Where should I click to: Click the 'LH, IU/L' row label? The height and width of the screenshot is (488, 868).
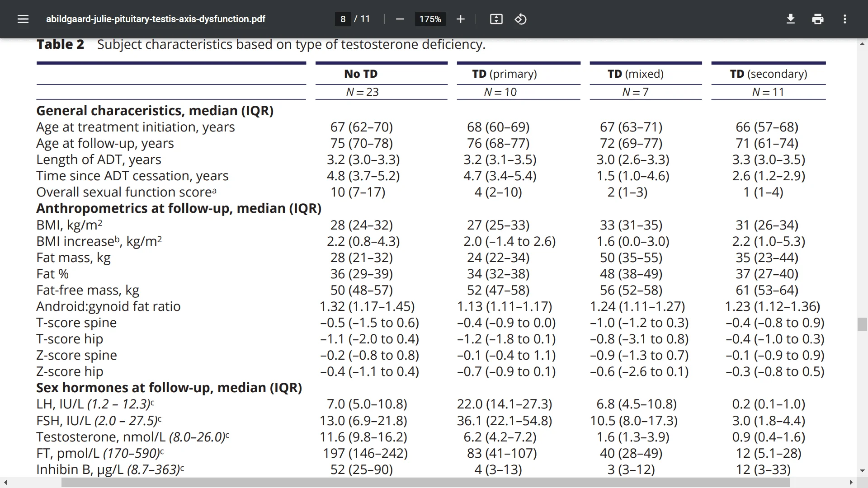95,404
